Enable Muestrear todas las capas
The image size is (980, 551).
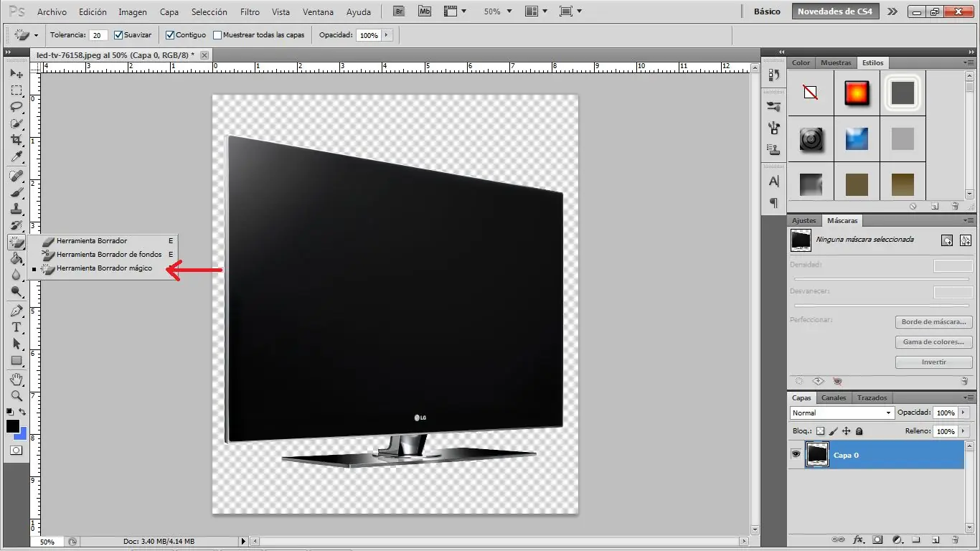(x=217, y=34)
